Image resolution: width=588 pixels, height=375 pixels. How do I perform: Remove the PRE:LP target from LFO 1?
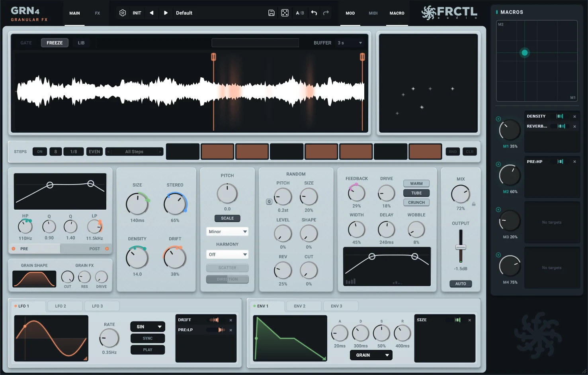(x=231, y=330)
